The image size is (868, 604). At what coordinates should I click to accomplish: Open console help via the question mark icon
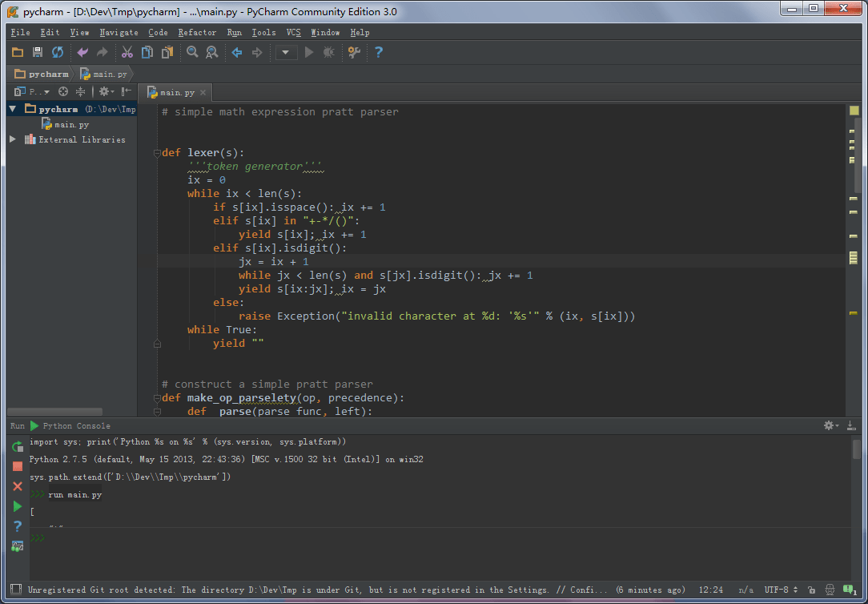click(x=17, y=525)
